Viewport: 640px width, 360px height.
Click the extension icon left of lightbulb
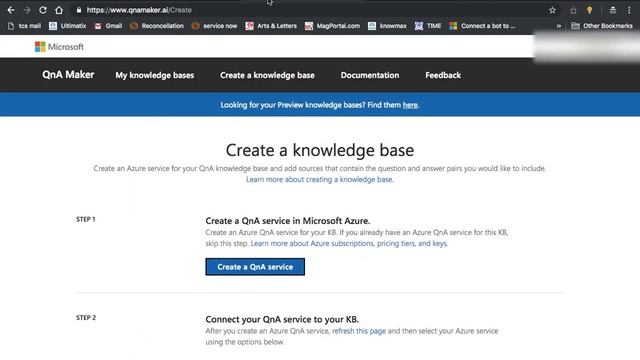pos(573,11)
